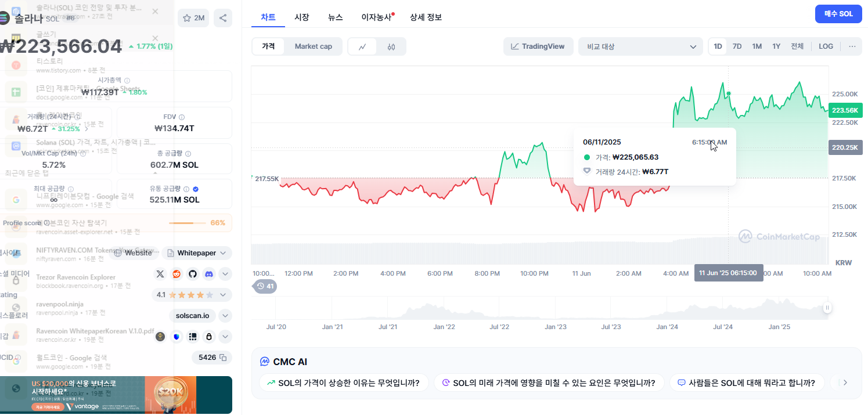
Task: Open the three-dots chart options menu
Action: (x=852, y=46)
